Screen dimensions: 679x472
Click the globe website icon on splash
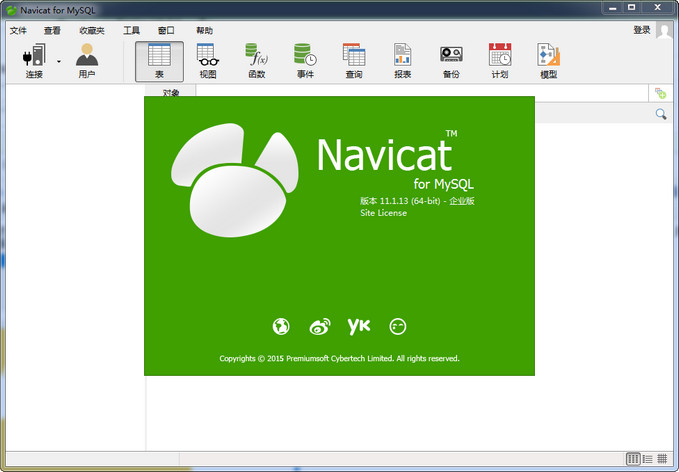tap(281, 326)
